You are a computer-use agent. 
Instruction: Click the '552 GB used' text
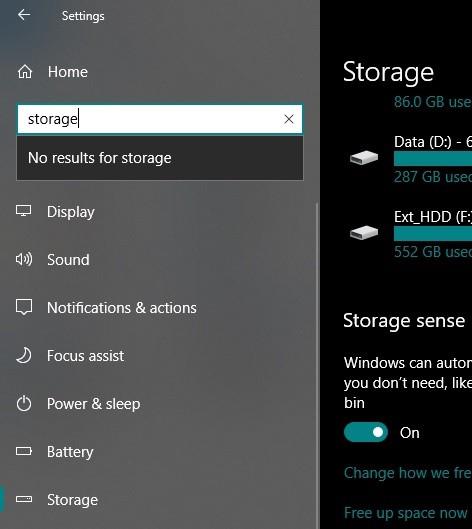pos(433,252)
